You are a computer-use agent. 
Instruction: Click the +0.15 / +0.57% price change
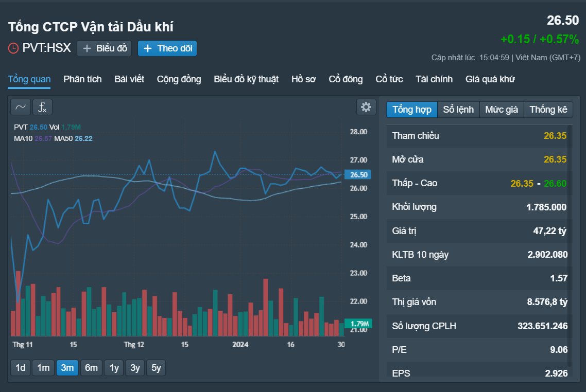click(540, 39)
